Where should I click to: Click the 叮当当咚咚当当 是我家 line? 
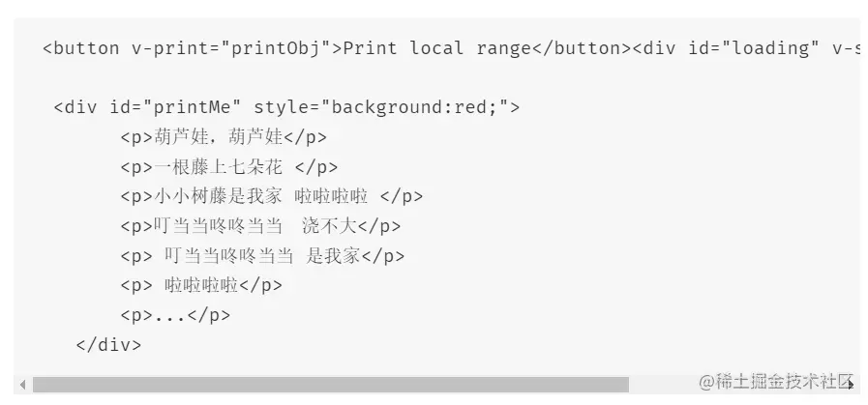[261, 256]
